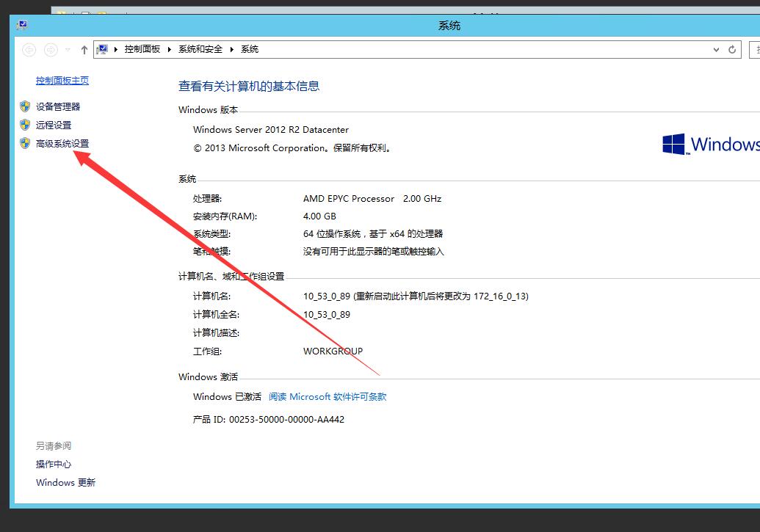Click the shield icon beside 设备管理器
760x532 pixels.
[x=25, y=106]
